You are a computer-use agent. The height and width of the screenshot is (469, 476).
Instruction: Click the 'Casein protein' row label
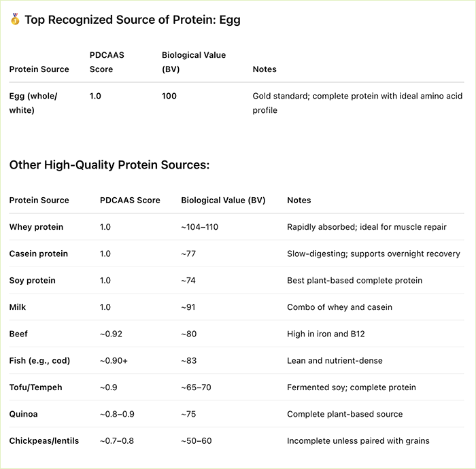tap(38, 254)
